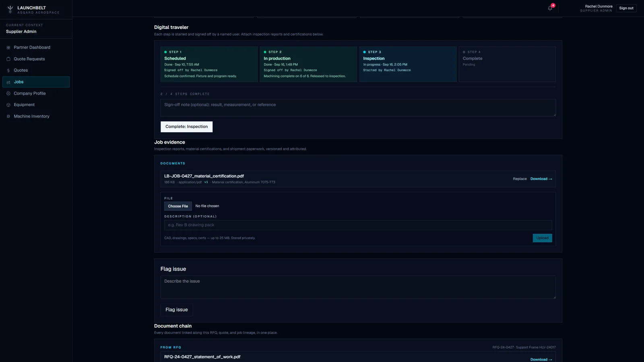Download RFQ statement of work PDF
644x362 pixels.
[541, 359]
